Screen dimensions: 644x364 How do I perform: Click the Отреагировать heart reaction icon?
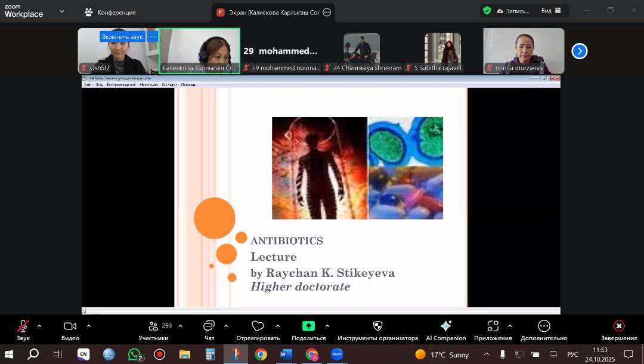click(258, 326)
